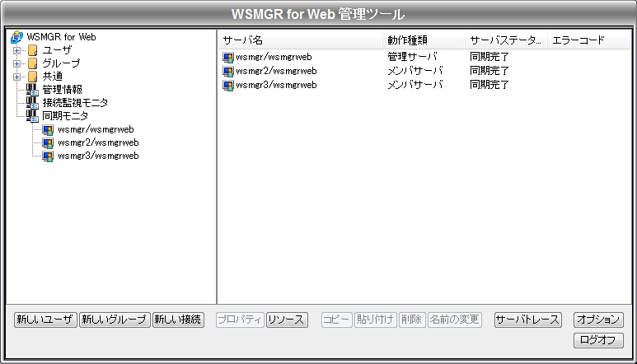Click the コピー button
Screen dimensions: 637x364
click(336, 320)
